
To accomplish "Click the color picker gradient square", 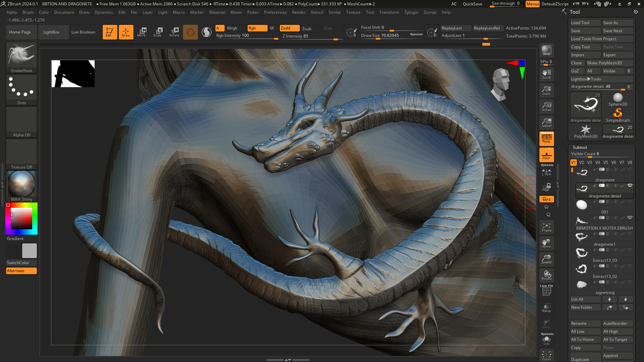I will [21, 218].
